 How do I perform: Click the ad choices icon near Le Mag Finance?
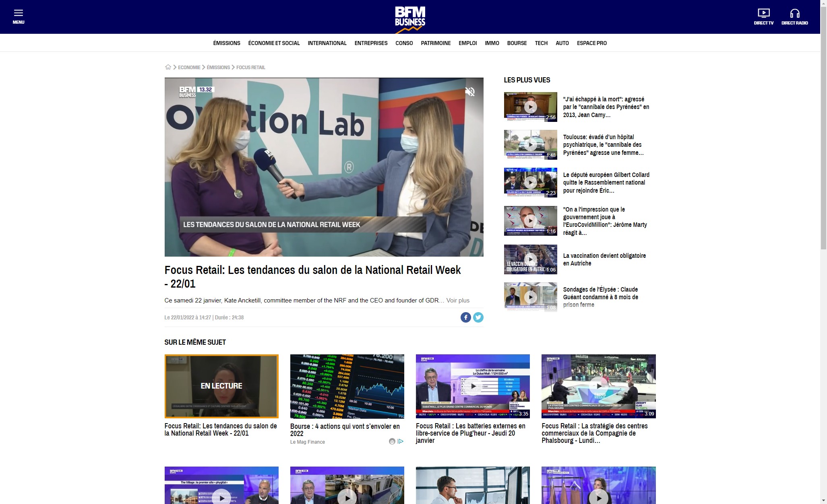click(x=401, y=441)
